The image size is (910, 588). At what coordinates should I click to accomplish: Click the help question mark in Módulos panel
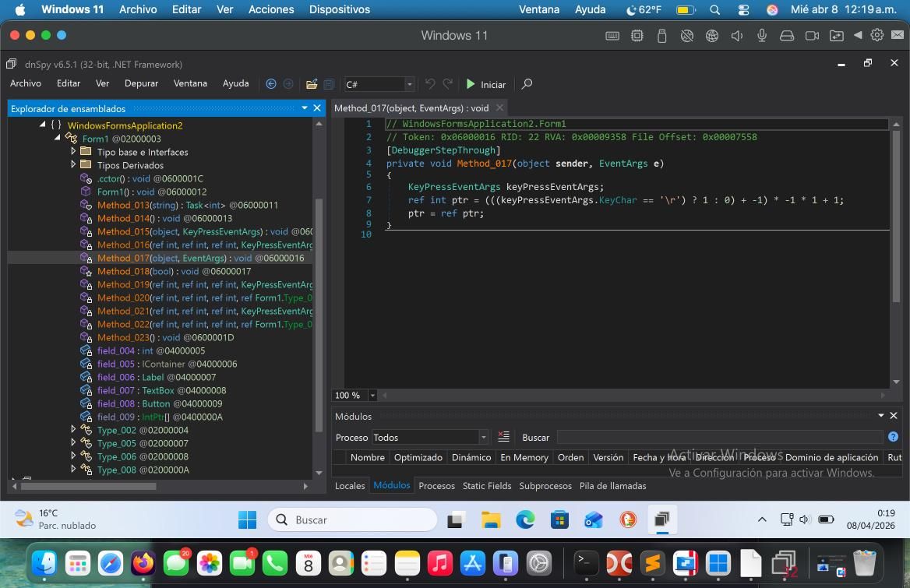893,437
